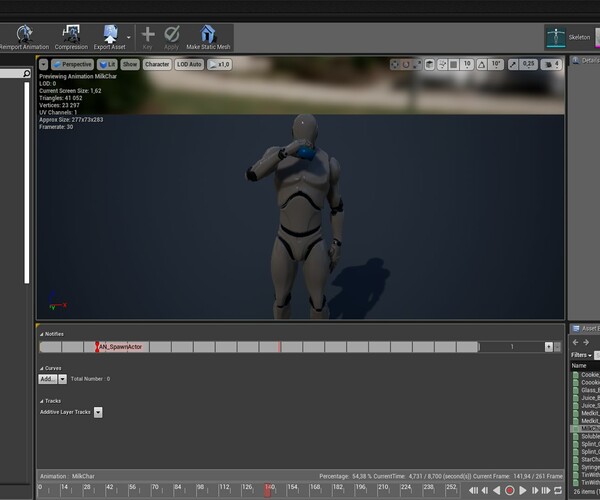Click the Add curve button

click(47, 379)
